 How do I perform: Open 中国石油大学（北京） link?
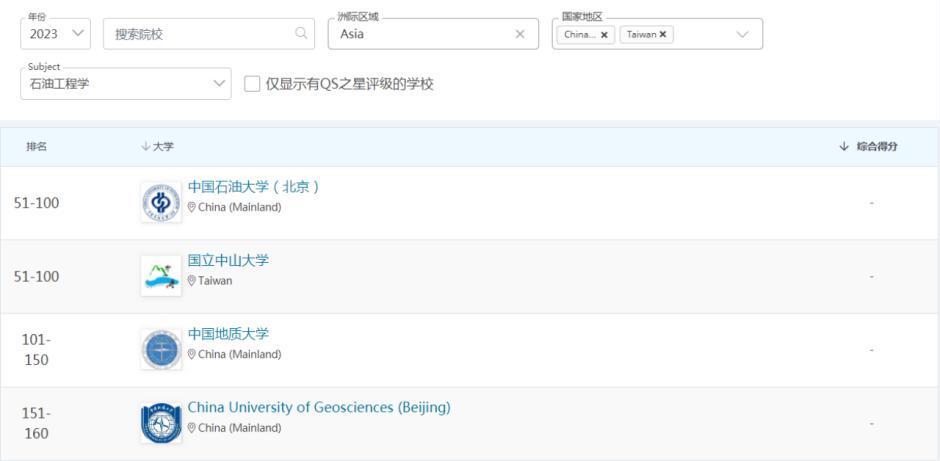click(x=253, y=187)
